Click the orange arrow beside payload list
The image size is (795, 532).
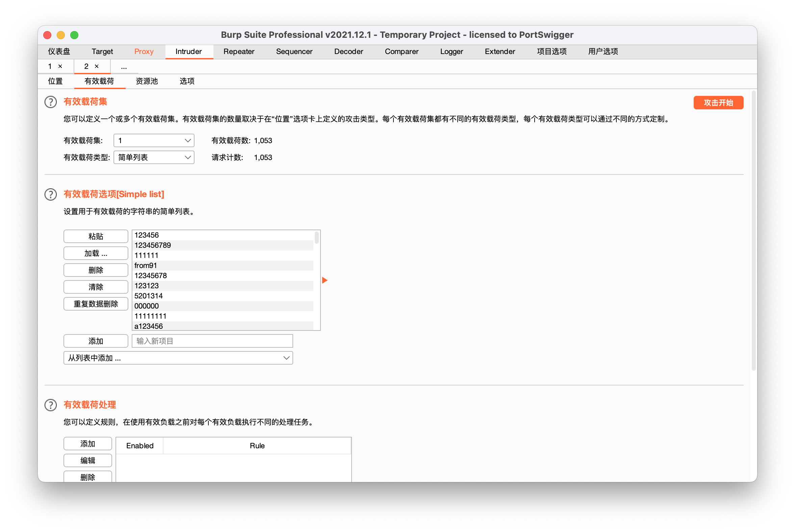[325, 280]
